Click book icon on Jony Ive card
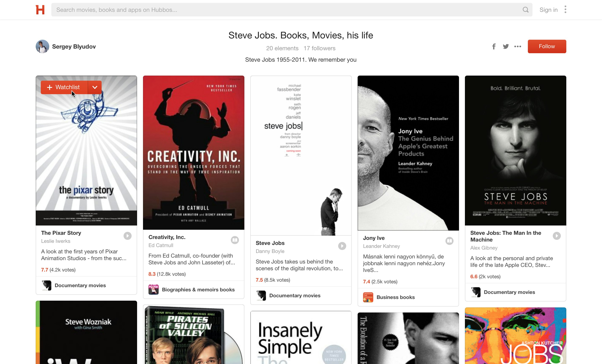This screenshot has width=602, height=364. [x=449, y=241]
